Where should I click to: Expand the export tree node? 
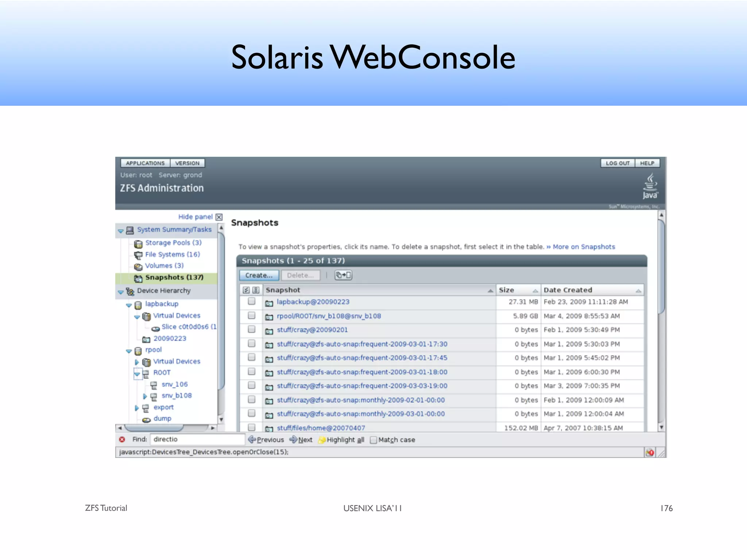[x=137, y=408]
